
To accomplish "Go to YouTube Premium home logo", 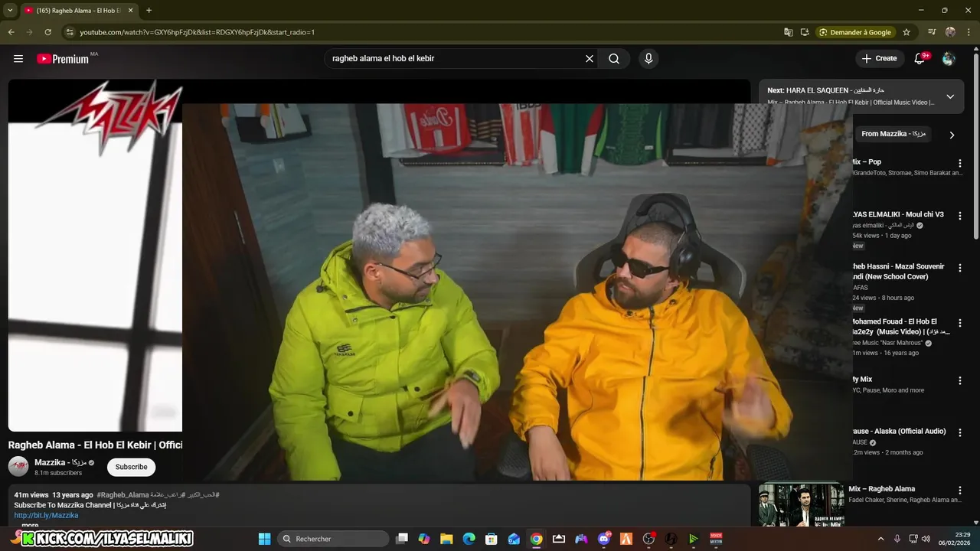I will [63, 59].
